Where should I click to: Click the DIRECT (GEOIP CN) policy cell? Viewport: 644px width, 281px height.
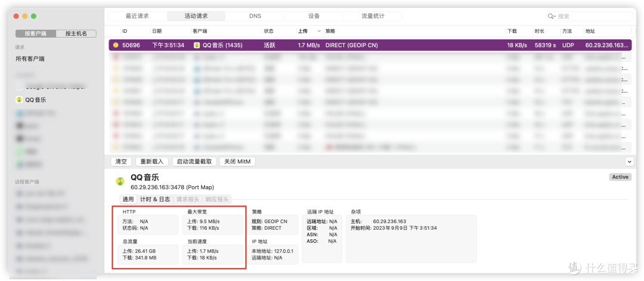pyautogui.click(x=351, y=45)
